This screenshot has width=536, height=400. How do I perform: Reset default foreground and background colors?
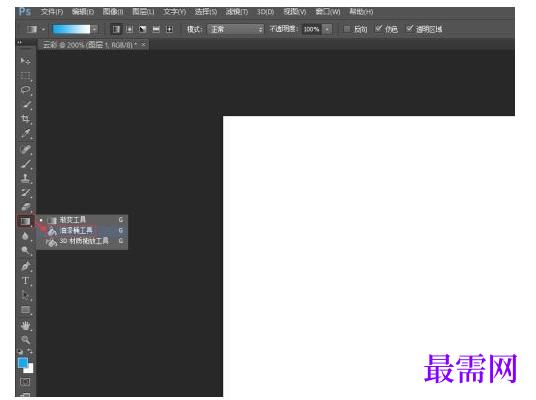(20, 351)
